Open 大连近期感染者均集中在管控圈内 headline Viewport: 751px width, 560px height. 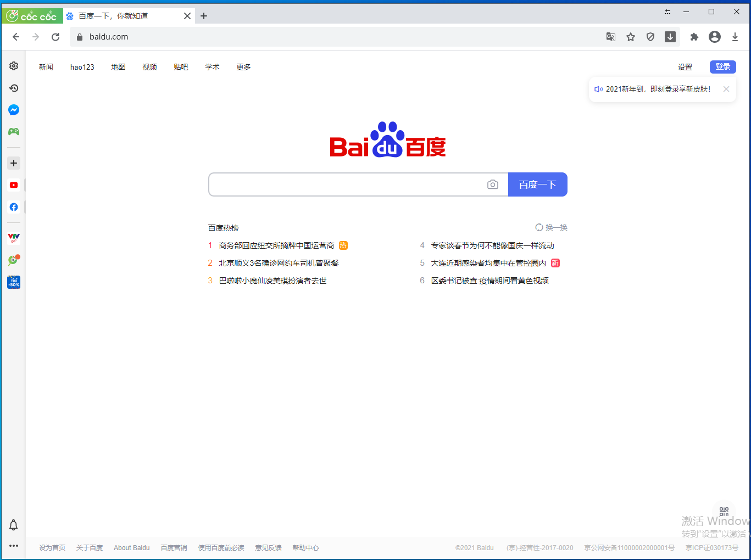click(x=488, y=263)
